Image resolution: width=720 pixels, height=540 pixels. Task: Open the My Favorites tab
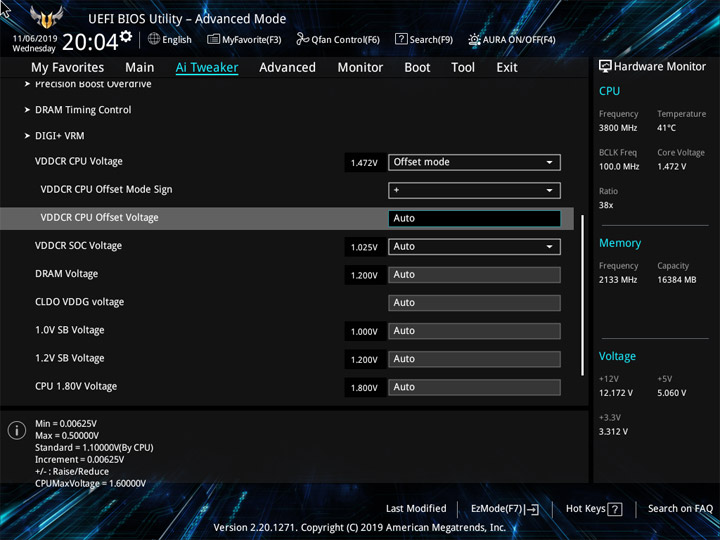(x=68, y=68)
